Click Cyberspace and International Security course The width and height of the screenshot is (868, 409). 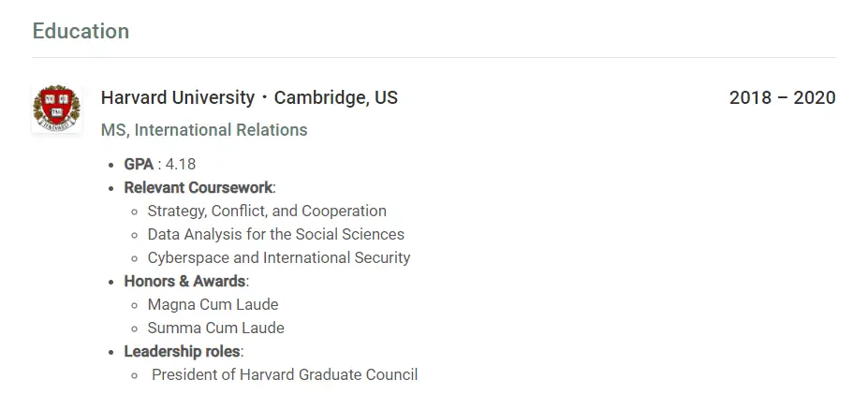point(279,258)
